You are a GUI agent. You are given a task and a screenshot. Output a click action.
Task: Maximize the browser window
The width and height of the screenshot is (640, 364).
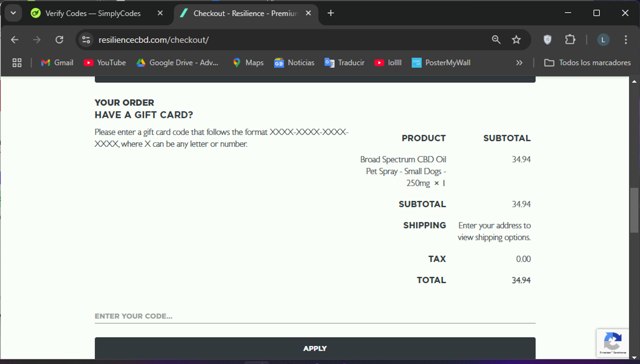click(596, 13)
